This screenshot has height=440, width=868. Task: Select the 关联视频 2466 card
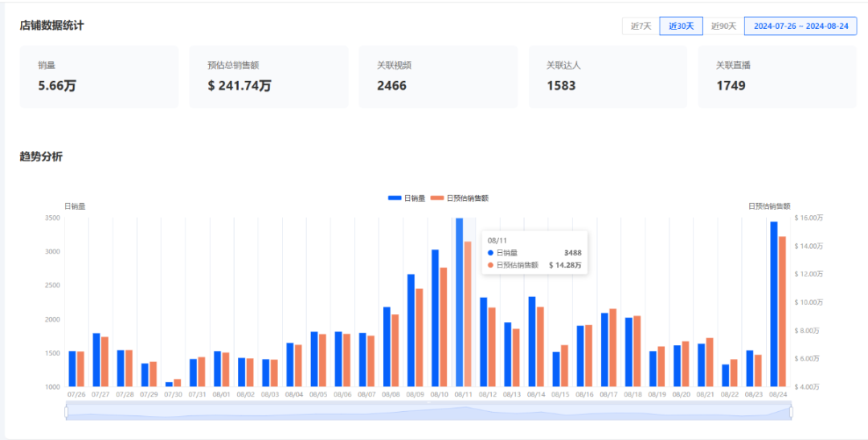pyautogui.click(x=438, y=76)
